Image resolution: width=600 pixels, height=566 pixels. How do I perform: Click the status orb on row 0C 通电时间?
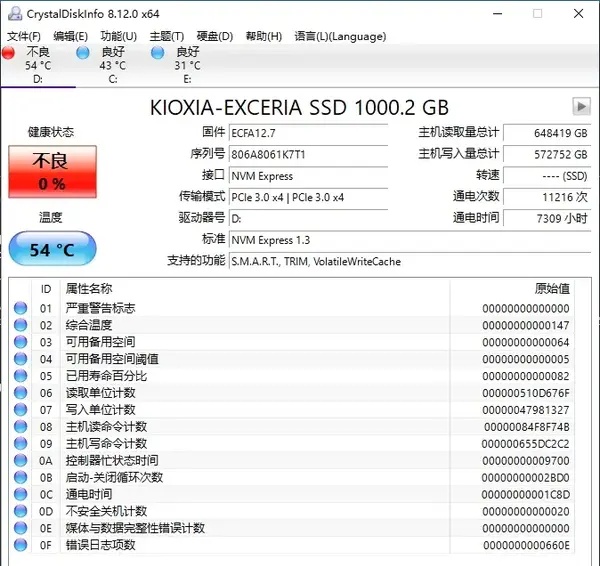(x=20, y=494)
